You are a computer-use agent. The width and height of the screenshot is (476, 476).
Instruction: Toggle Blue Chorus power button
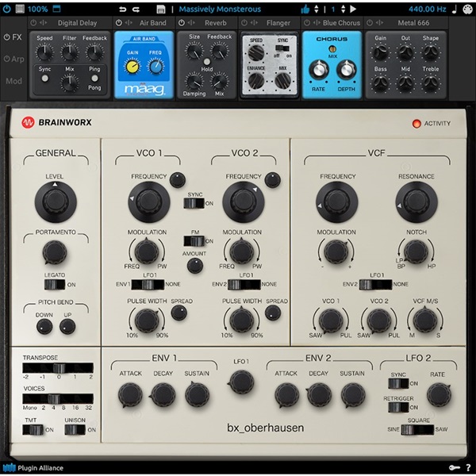(307, 23)
